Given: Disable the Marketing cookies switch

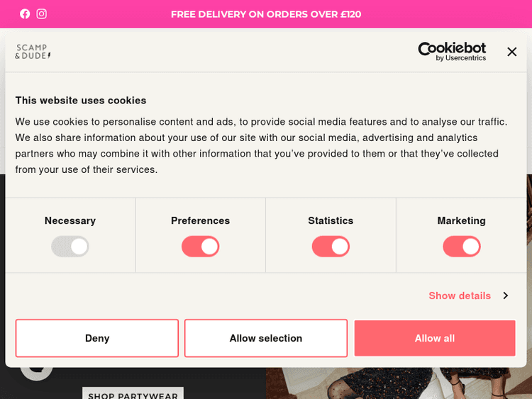Looking at the screenshot, I should (462, 247).
